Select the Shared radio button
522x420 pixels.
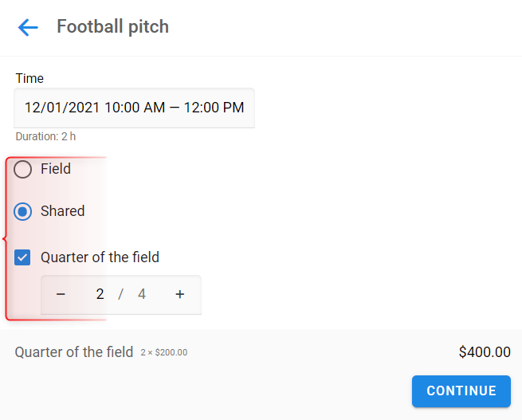pos(22,211)
